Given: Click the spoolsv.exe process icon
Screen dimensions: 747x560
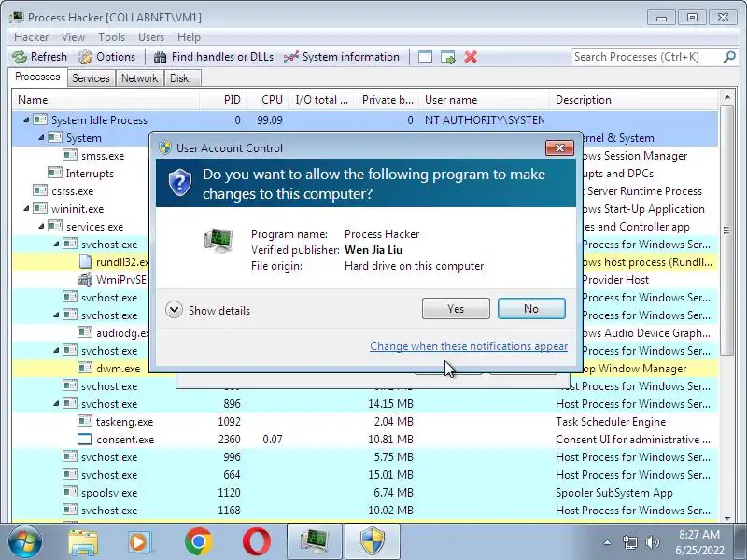Looking at the screenshot, I should (x=70, y=493).
